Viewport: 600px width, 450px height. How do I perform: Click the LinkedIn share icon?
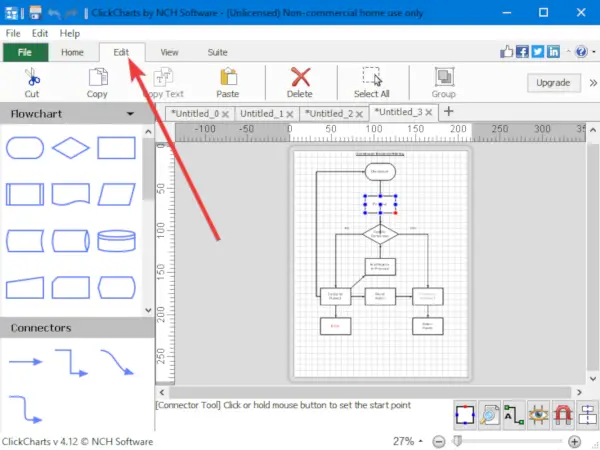[553, 52]
